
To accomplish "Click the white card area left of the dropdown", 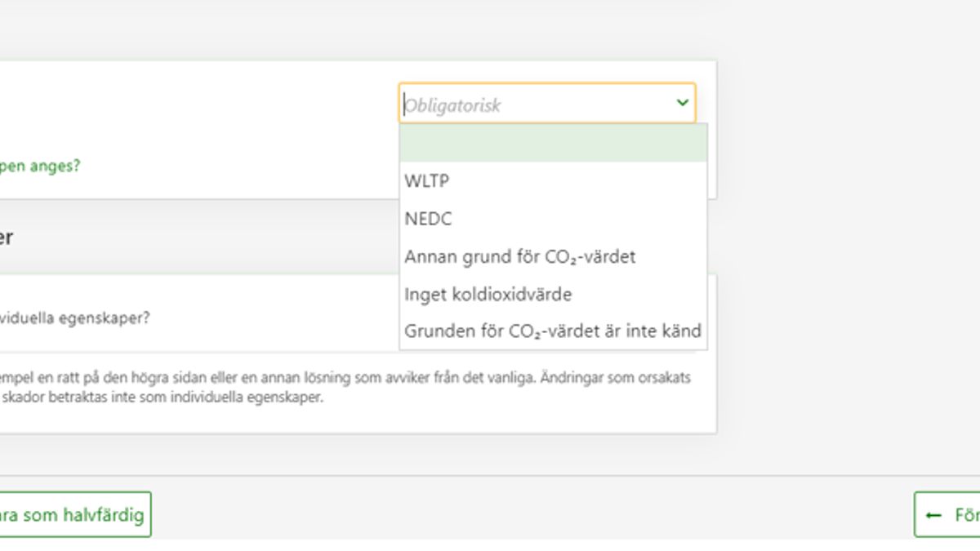I will 204,114.
